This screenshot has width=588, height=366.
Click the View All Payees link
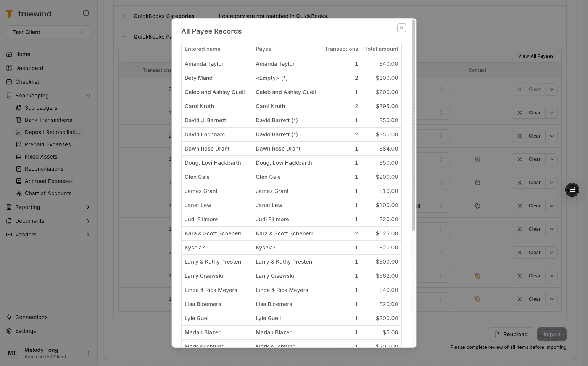click(536, 56)
